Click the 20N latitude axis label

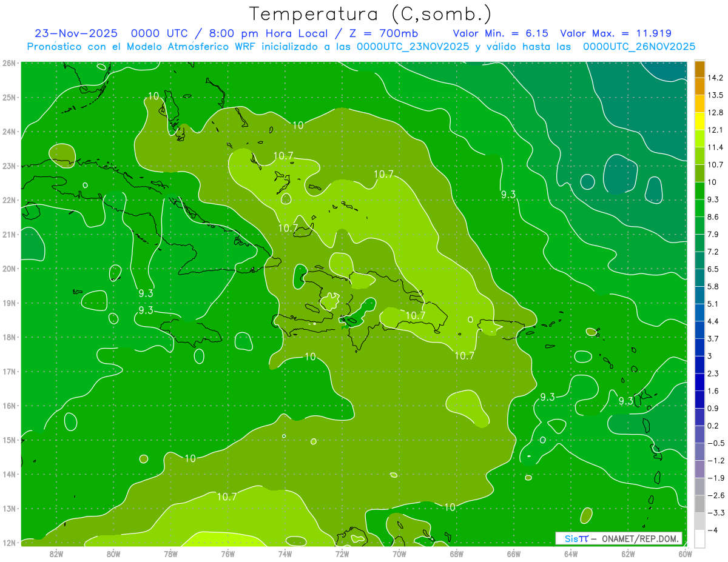click(9, 269)
